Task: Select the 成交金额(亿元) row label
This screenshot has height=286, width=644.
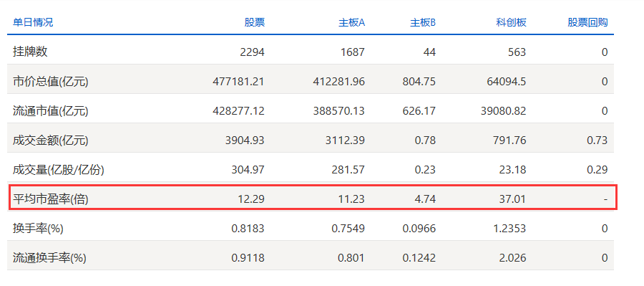Action: pos(51,140)
